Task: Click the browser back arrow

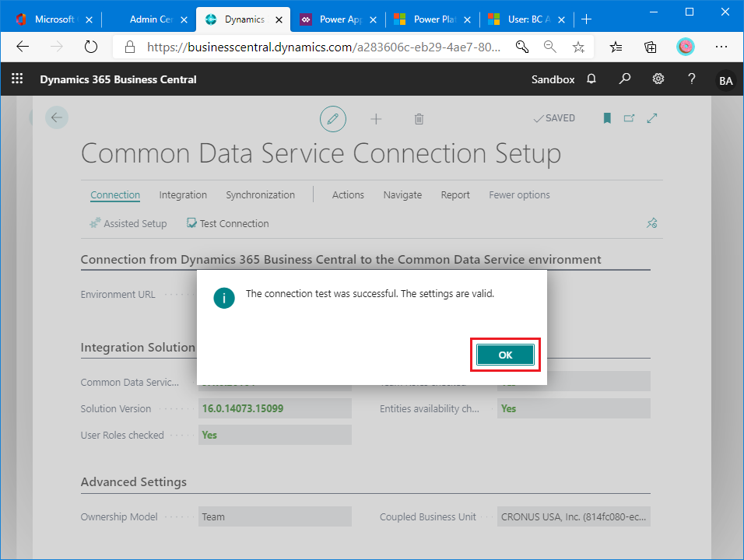Action: (x=23, y=47)
